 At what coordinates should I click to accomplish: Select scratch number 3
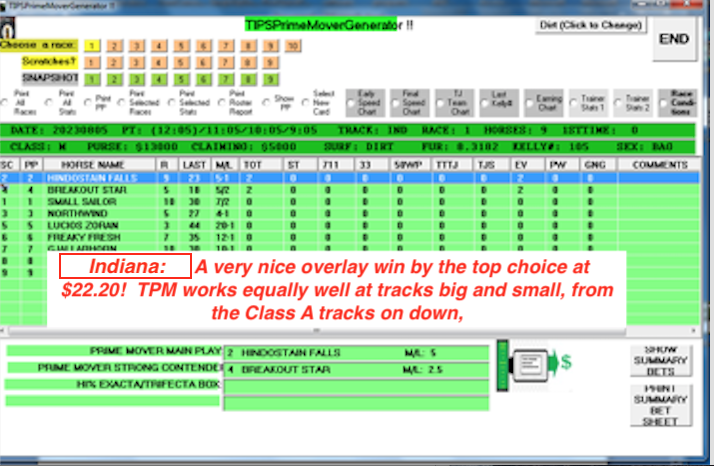[x=137, y=62]
